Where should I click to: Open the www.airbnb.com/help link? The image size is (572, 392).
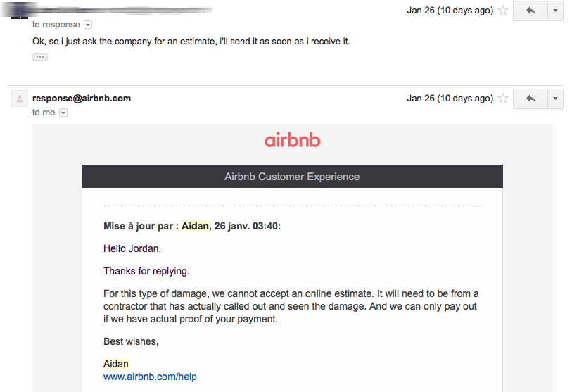[150, 377]
